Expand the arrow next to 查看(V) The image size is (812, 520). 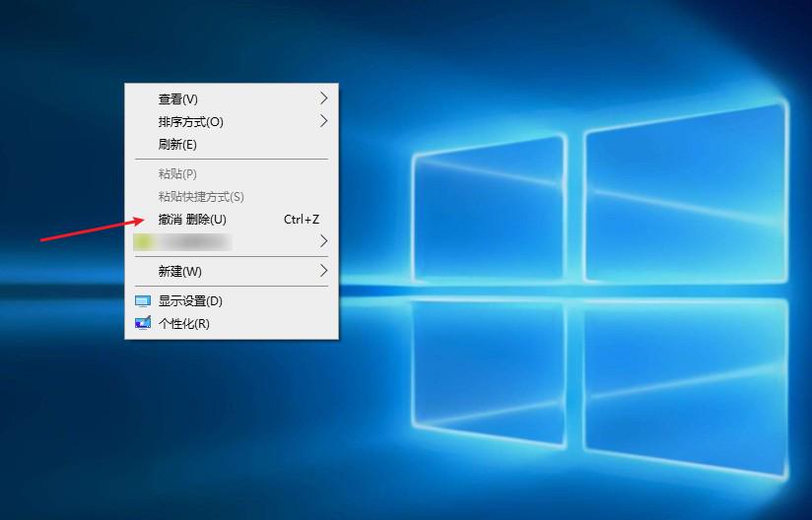[x=323, y=97]
